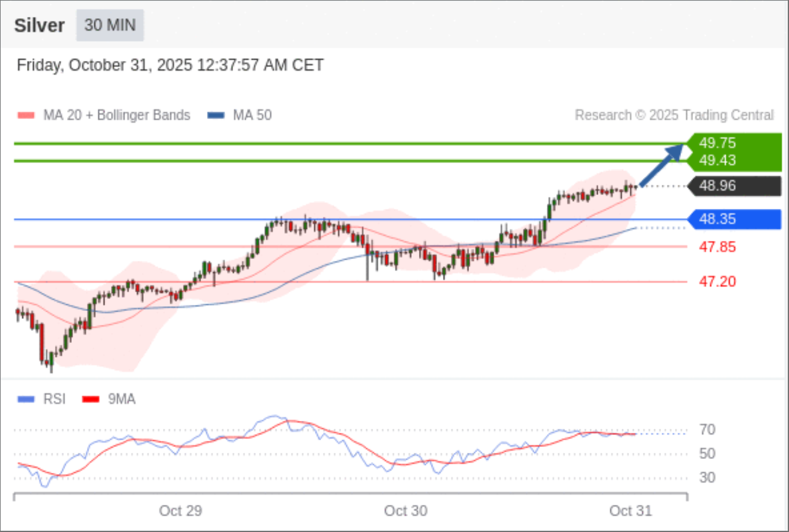Click the RSI 30 level label
789x532 pixels.
(708, 478)
